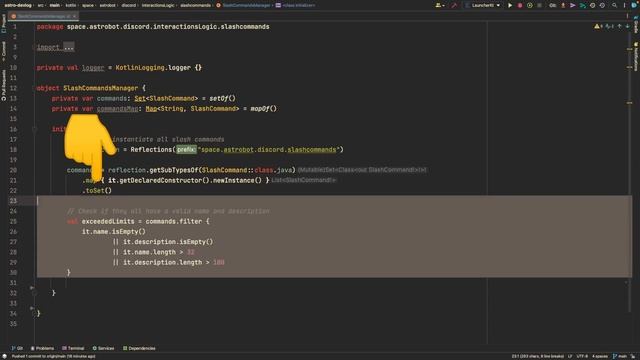Click the 'SlashCommandsManager' object name

(x=100, y=88)
